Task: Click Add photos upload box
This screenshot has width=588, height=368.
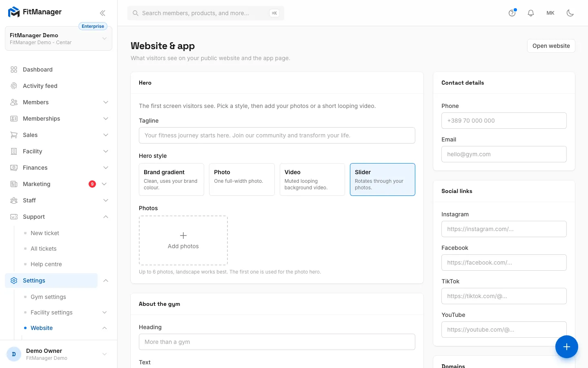Action: [x=183, y=240]
